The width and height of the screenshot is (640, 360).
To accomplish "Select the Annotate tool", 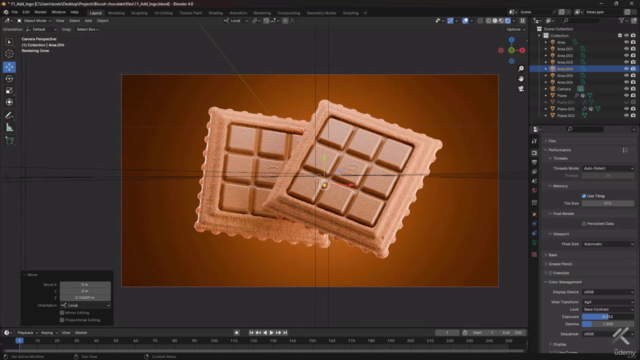I will click(x=9, y=116).
